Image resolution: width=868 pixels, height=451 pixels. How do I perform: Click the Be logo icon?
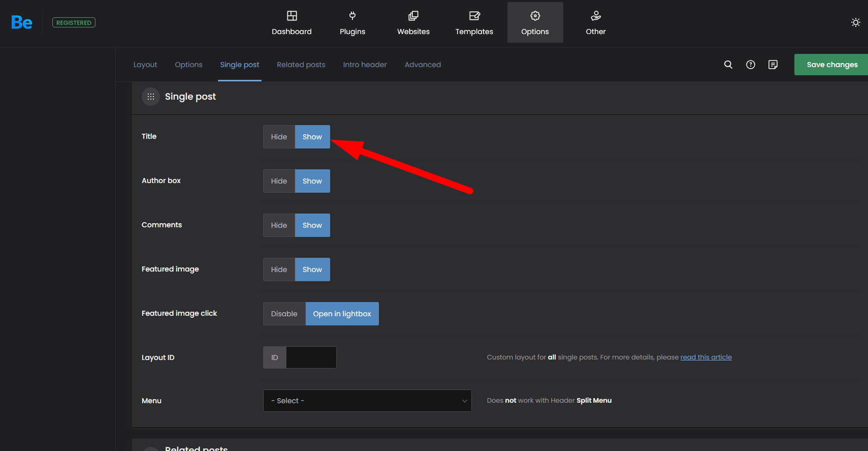[22, 22]
